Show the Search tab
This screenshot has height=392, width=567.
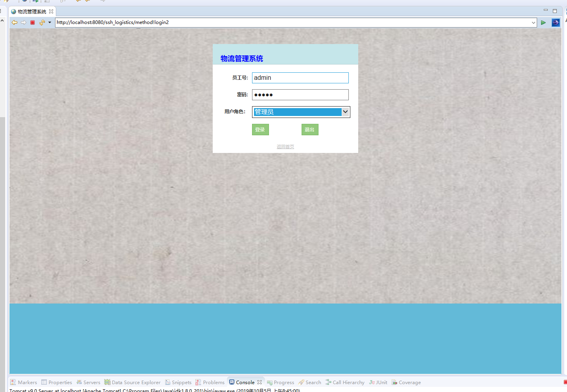click(x=310, y=382)
